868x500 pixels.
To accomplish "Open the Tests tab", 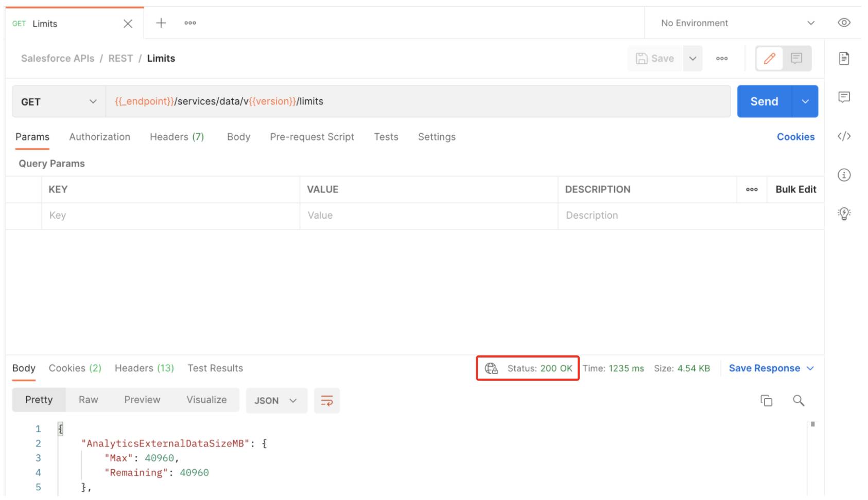I will [x=386, y=137].
